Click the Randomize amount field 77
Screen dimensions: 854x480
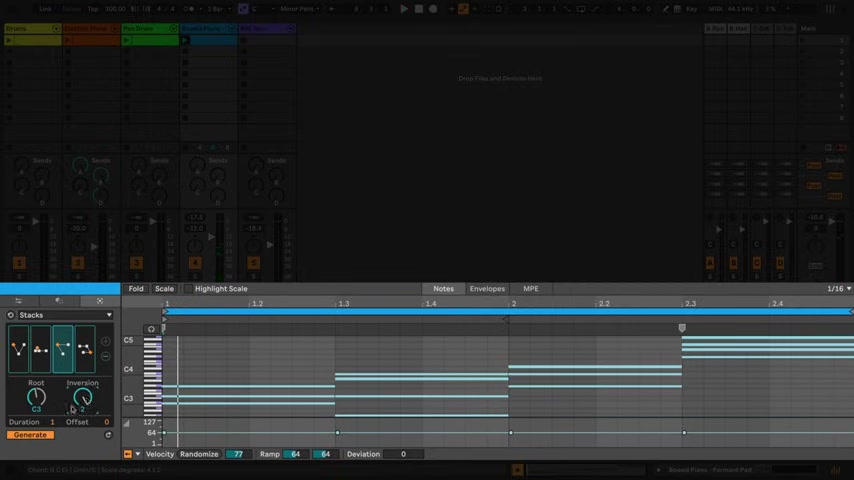(238, 454)
